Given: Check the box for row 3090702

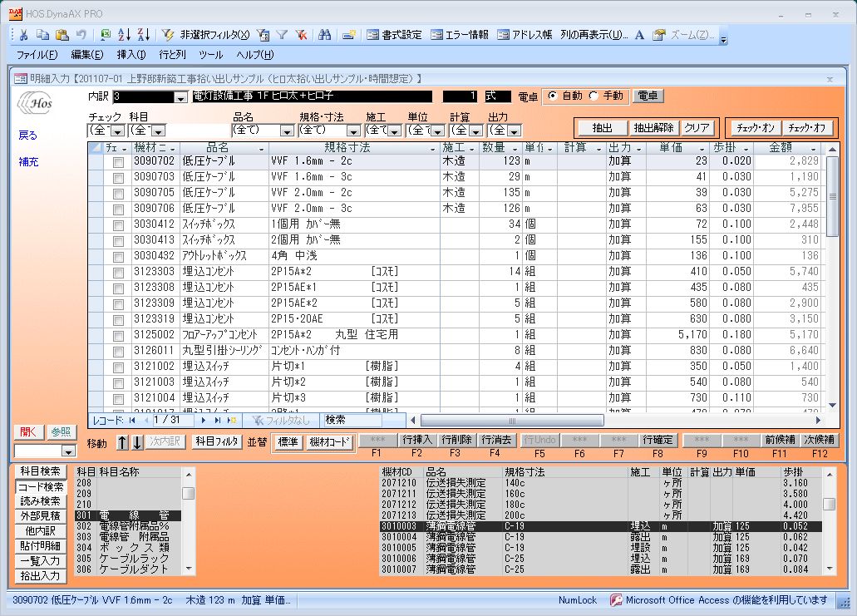Looking at the screenshot, I should (x=117, y=162).
